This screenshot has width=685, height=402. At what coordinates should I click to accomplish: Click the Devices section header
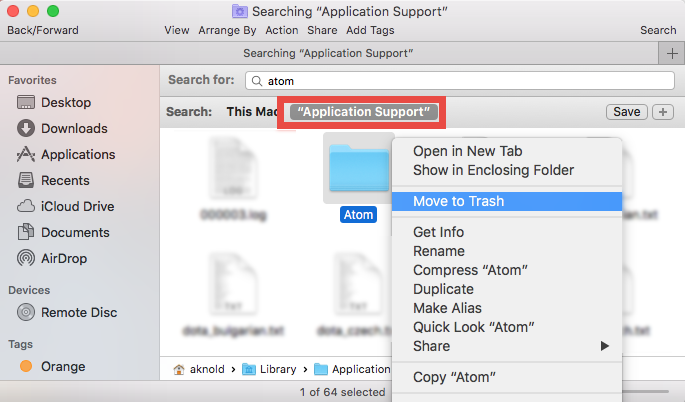coord(29,290)
